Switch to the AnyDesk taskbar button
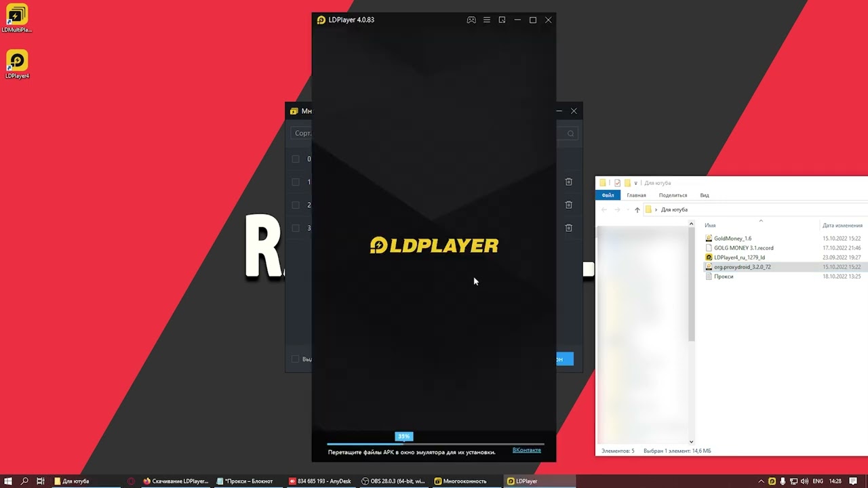 (321, 481)
